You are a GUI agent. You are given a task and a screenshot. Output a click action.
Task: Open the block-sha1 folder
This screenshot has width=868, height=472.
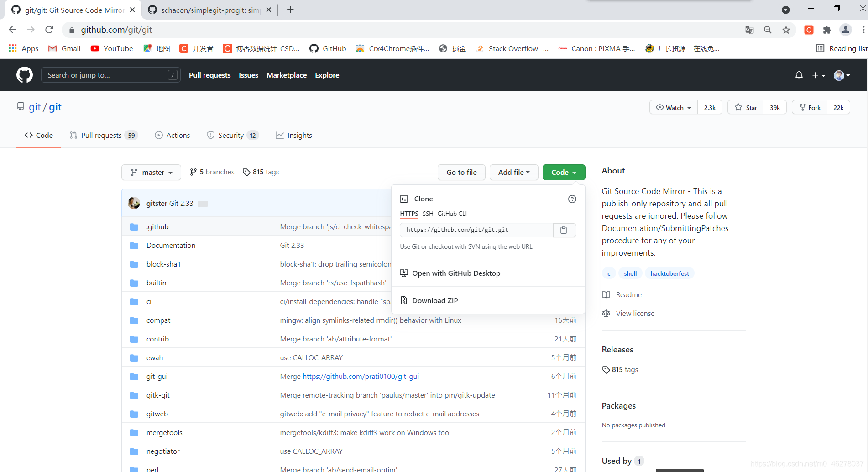pos(163,264)
